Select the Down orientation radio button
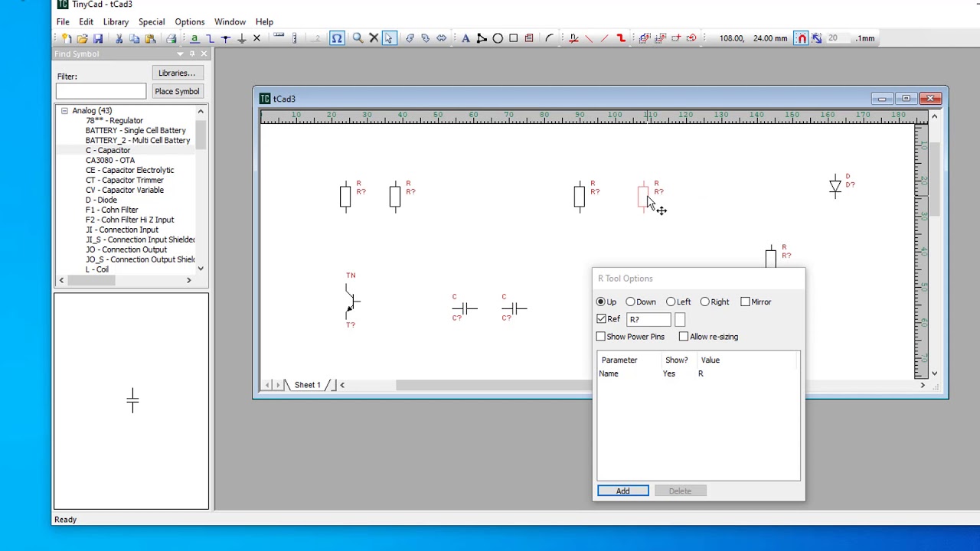Image resolution: width=980 pixels, height=551 pixels. (630, 302)
